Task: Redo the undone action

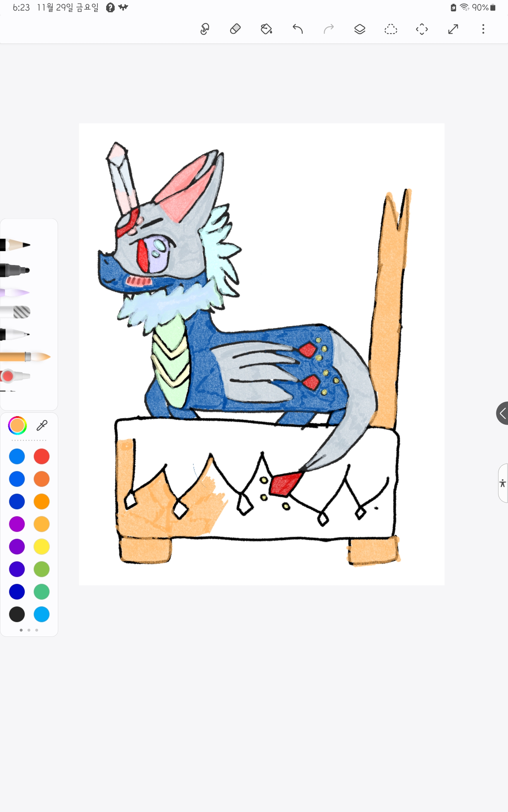Action: pos(328,29)
